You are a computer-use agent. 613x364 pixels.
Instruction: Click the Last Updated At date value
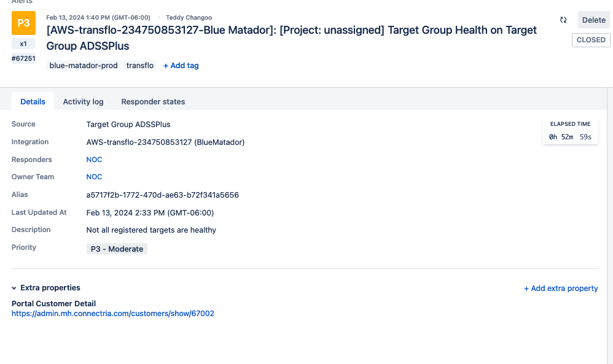[x=150, y=213]
